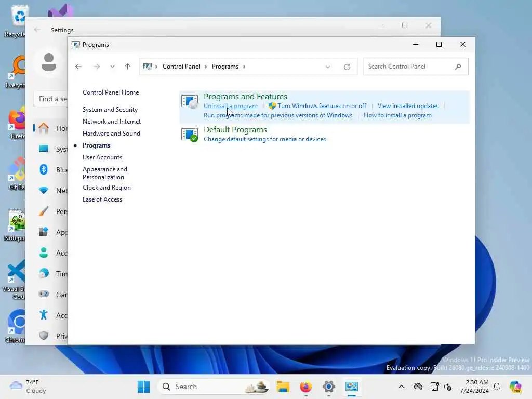
Task: Open Hardware and Sound category
Action: pos(111,134)
